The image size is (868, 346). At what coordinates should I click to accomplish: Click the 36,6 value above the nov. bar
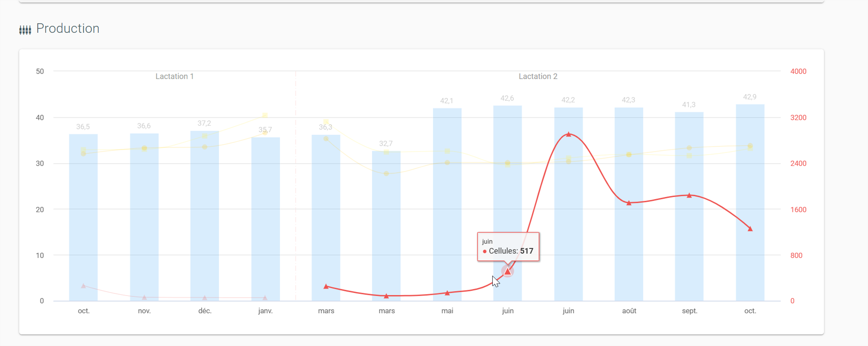tap(144, 126)
